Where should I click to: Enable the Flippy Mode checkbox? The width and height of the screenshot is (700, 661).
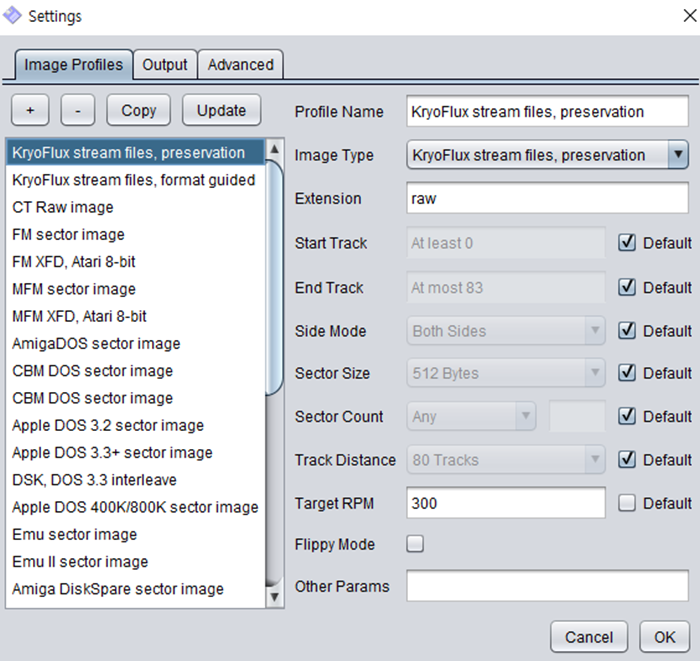pyautogui.click(x=415, y=544)
